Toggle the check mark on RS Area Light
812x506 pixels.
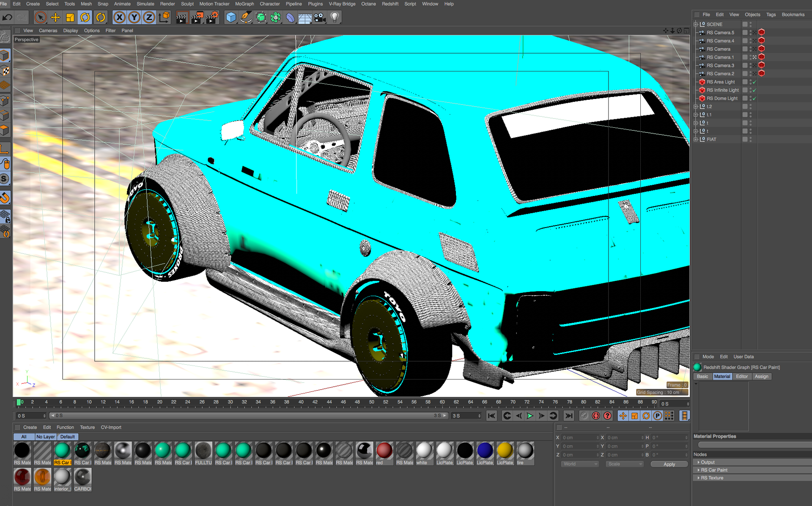(754, 82)
